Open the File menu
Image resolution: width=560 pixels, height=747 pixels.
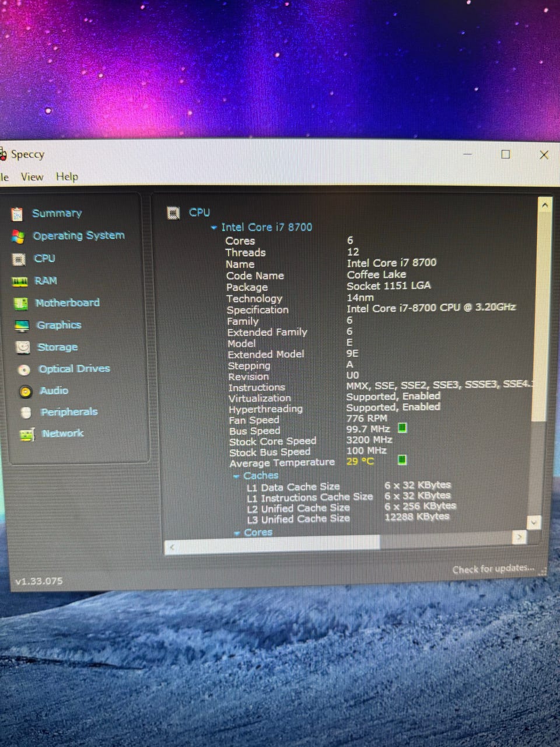pos(4,177)
